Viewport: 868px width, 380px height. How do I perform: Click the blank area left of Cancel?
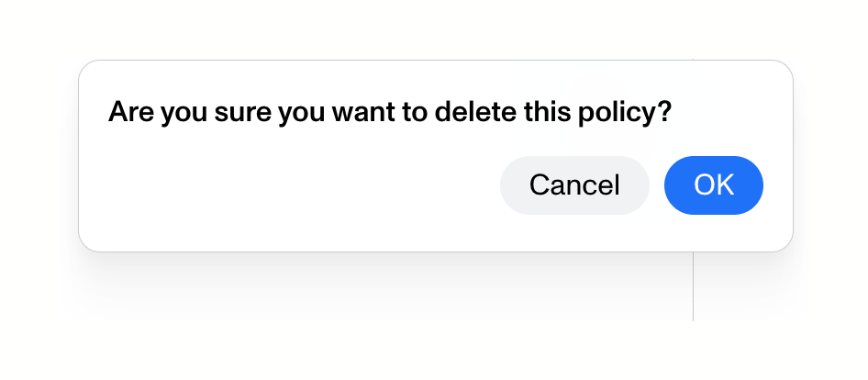coord(367,186)
